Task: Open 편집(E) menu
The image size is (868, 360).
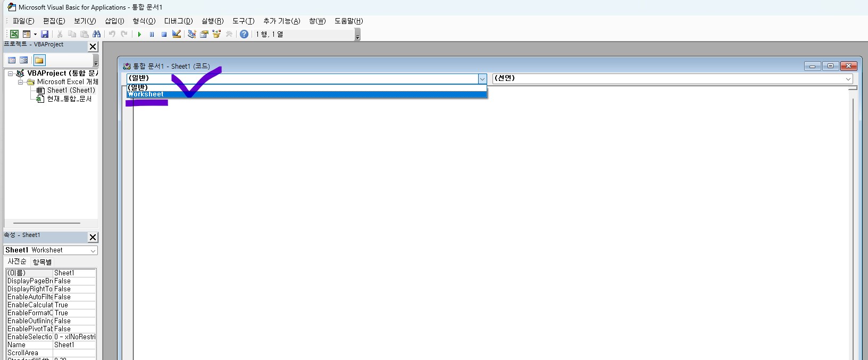Action: click(54, 21)
